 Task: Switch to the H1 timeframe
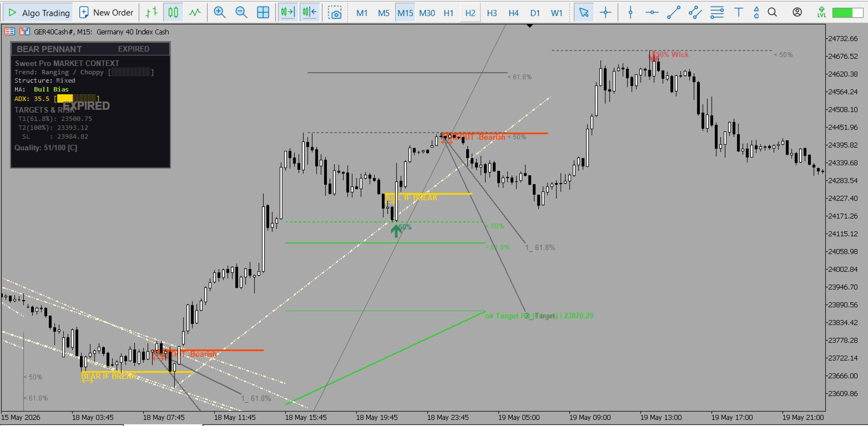coord(448,12)
